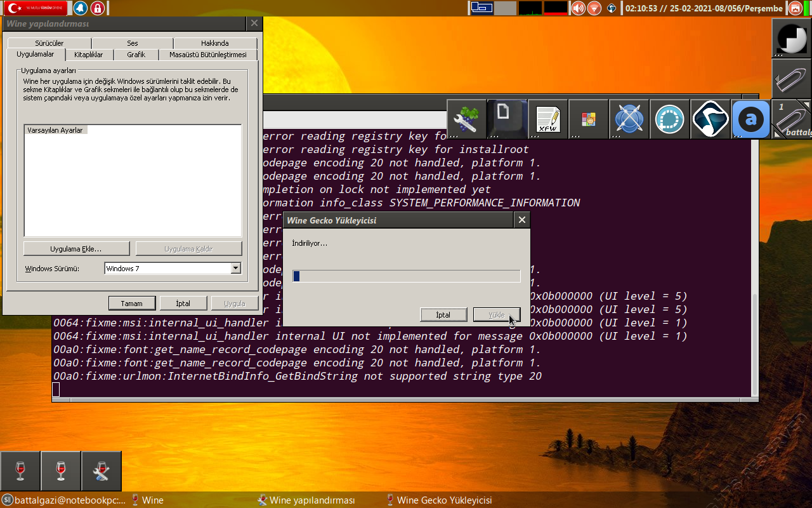Launch the music note diamond dock icon
812x508 pixels.
click(710, 119)
